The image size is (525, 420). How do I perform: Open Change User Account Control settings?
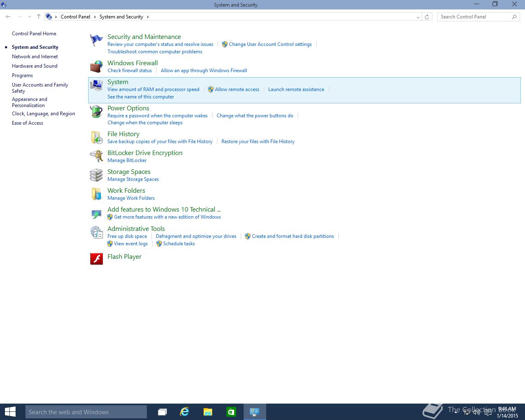[270, 44]
